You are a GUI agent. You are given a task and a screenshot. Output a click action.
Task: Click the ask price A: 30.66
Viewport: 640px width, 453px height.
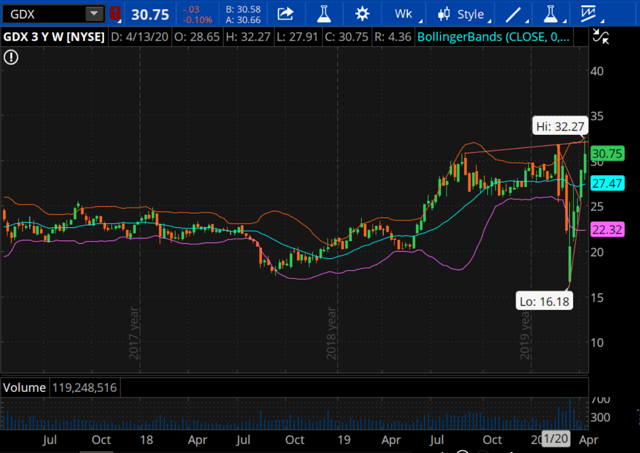243,19
